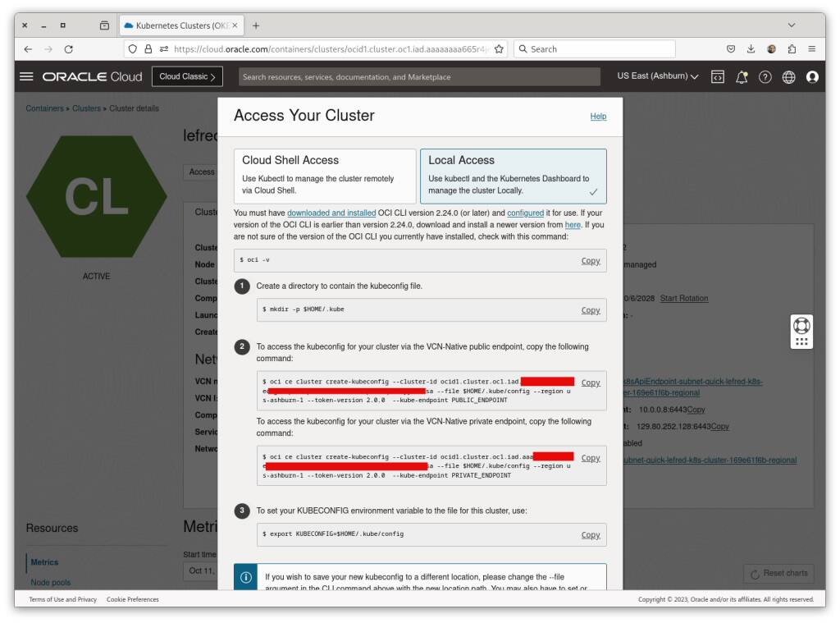840x623 pixels.
Task: Click the info icon in the notice box
Action: [x=246, y=577]
